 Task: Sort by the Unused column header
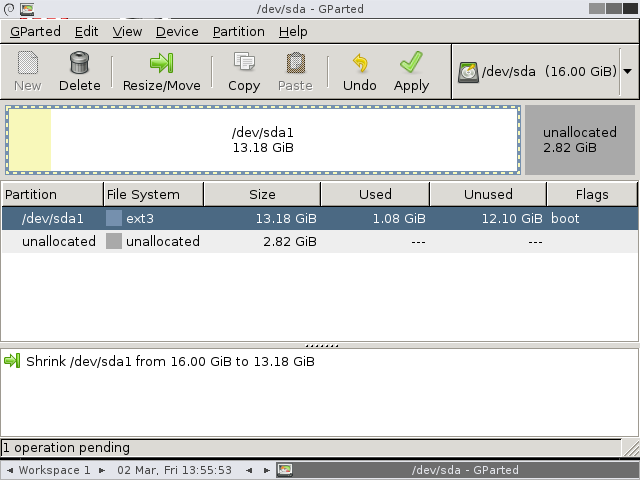click(x=488, y=194)
